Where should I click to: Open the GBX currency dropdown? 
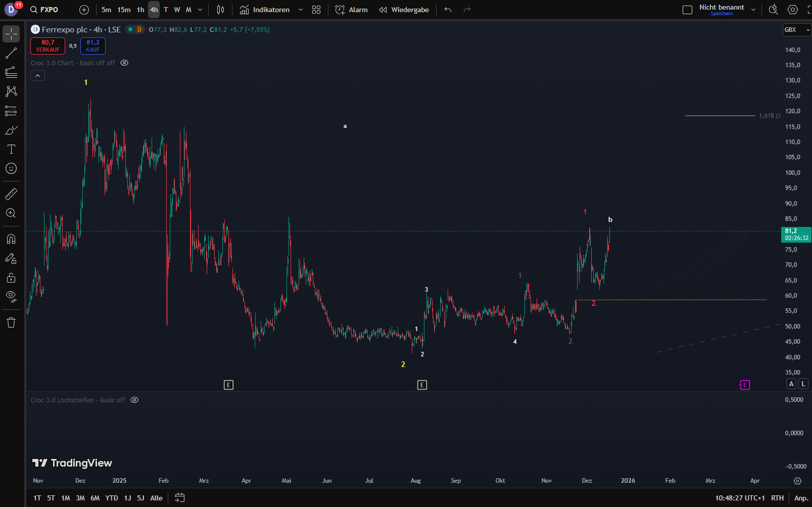pyautogui.click(x=796, y=30)
